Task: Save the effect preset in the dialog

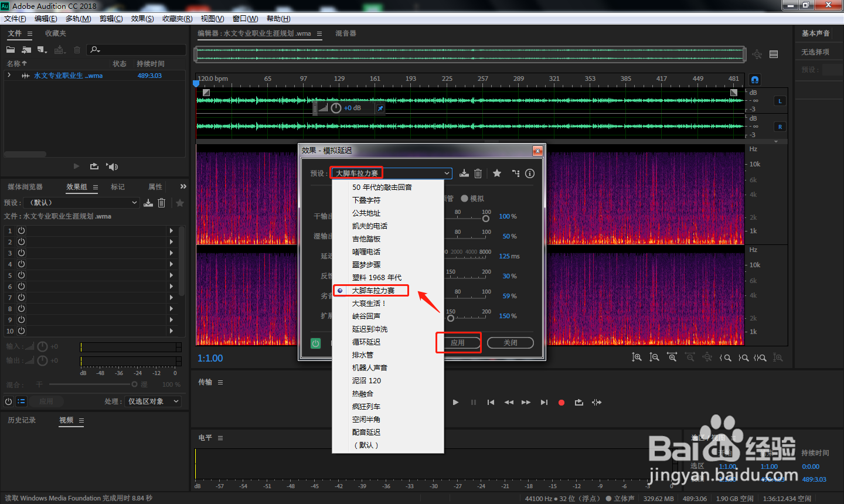Action: pyautogui.click(x=464, y=173)
